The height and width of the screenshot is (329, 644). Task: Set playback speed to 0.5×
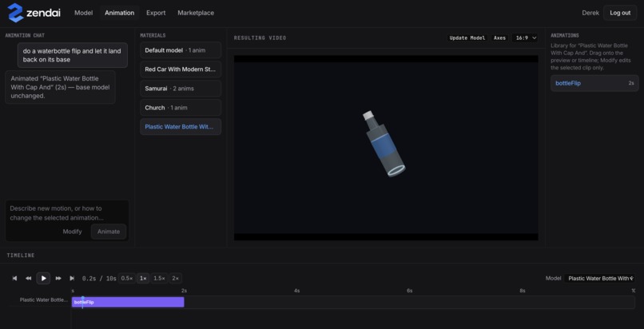(127, 278)
